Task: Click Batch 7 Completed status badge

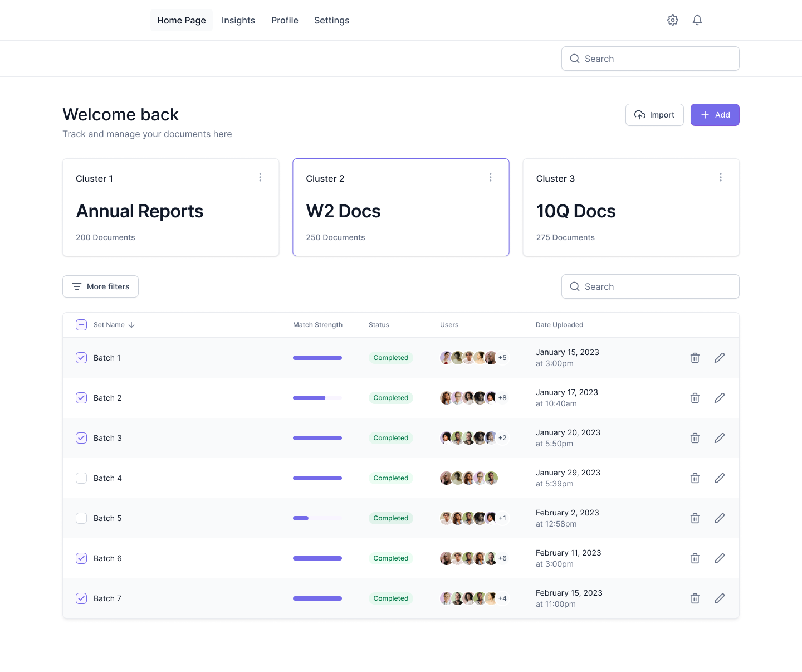Action: (391, 598)
